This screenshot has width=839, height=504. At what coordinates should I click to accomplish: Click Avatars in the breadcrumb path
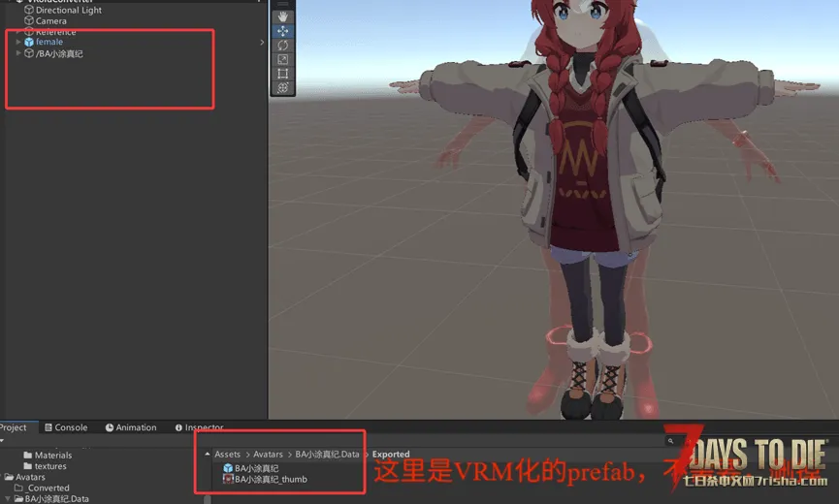[269, 454]
